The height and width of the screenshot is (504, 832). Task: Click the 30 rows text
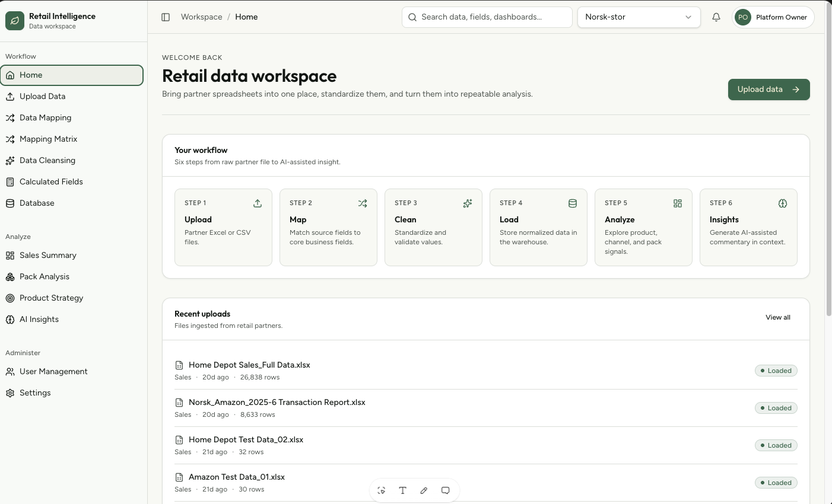pyautogui.click(x=252, y=489)
